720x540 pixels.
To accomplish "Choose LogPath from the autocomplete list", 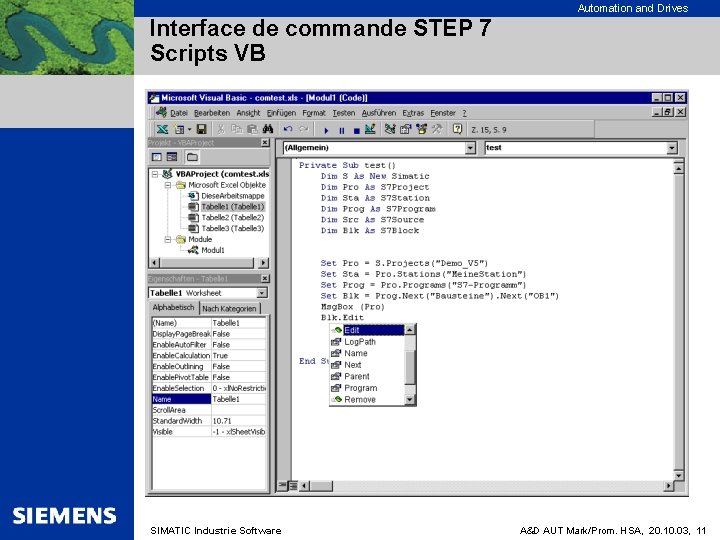I will point(360,342).
